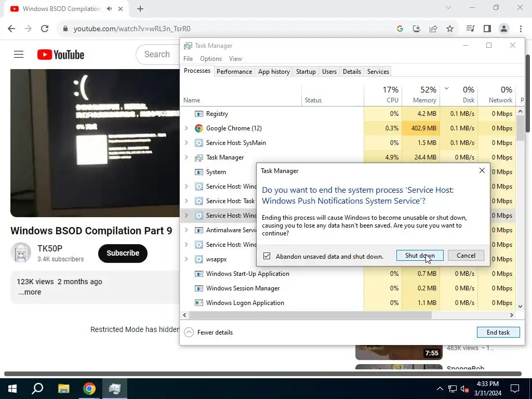Viewport: 532px width, 399px height.
Task: Collapse to Fewer details
Action: pyautogui.click(x=208, y=332)
